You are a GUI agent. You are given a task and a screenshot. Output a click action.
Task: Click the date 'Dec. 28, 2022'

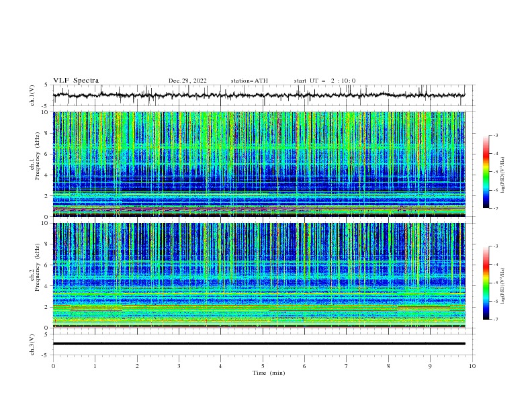(x=187, y=81)
